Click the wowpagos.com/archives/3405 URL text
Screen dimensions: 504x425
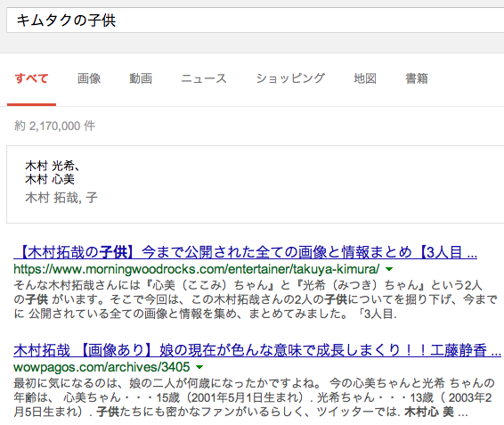tap(102, 367)
